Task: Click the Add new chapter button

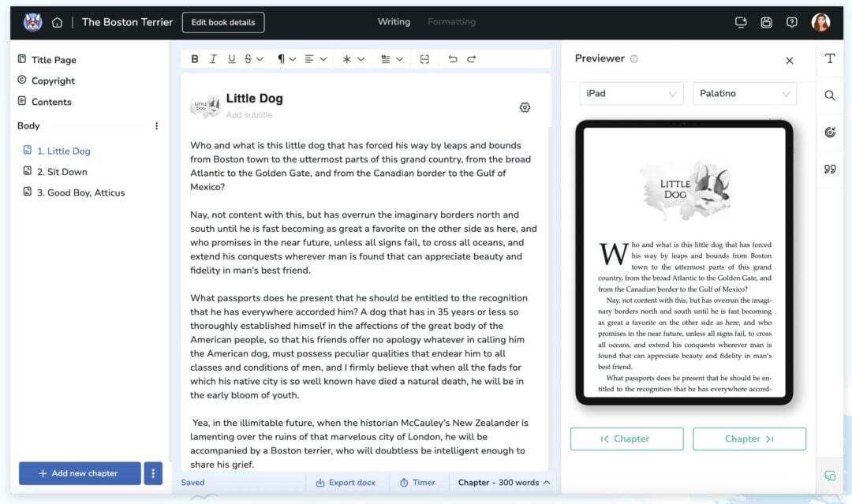Action: (79, 472)
